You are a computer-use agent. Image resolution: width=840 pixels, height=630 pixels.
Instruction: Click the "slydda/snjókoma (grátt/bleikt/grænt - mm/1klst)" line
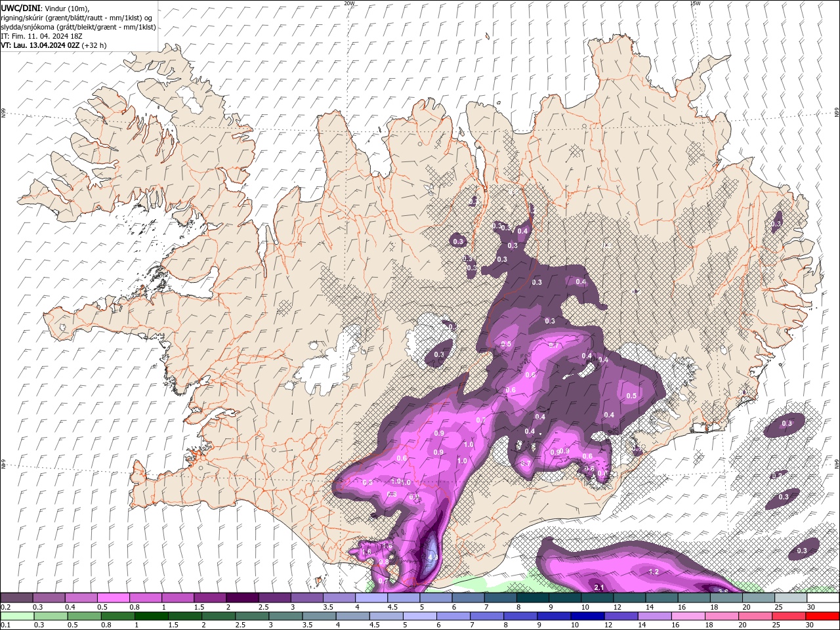(x=79, y=27)
